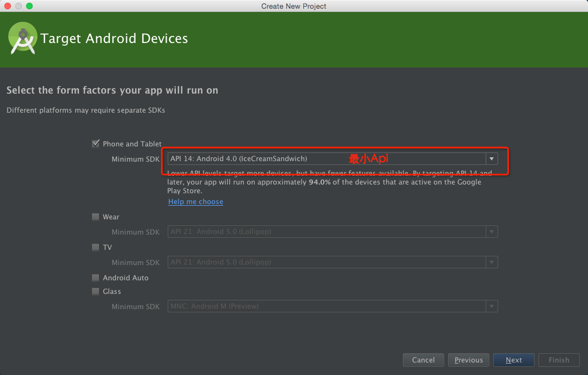
Task: Click the Minimum SDK label under Wear
Action: click(136, 232)
